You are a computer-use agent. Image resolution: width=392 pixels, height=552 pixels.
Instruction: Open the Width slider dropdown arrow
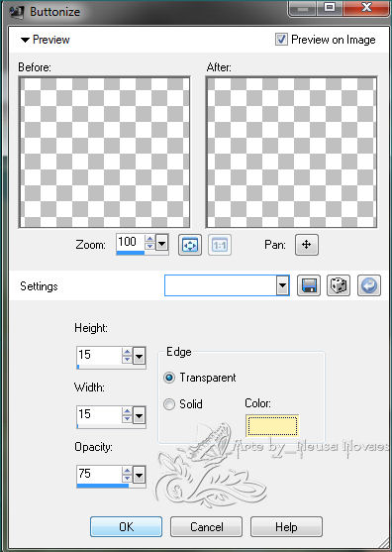(x=140, y=416)
